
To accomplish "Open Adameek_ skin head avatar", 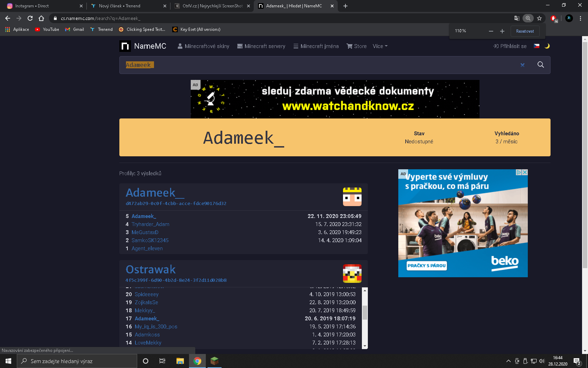I will pos(352,197).
